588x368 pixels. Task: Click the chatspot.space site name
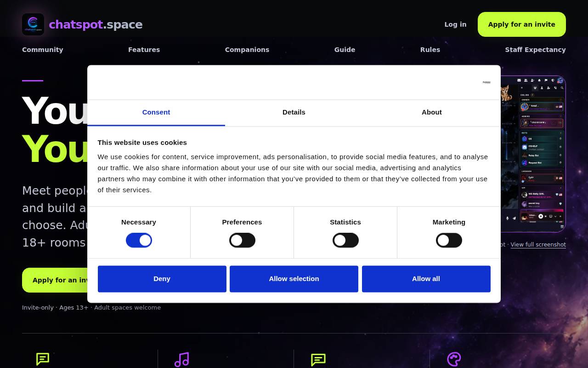coord(96,24)
